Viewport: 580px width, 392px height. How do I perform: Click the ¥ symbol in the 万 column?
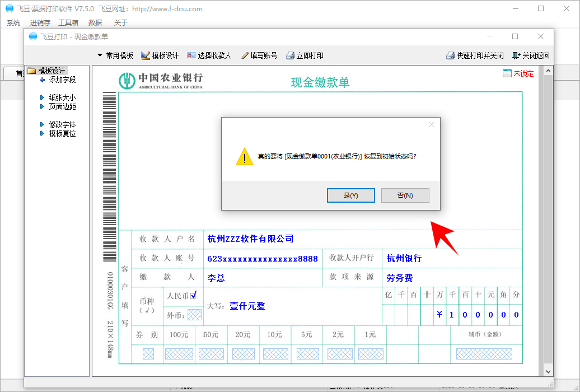tap(439, 315)
